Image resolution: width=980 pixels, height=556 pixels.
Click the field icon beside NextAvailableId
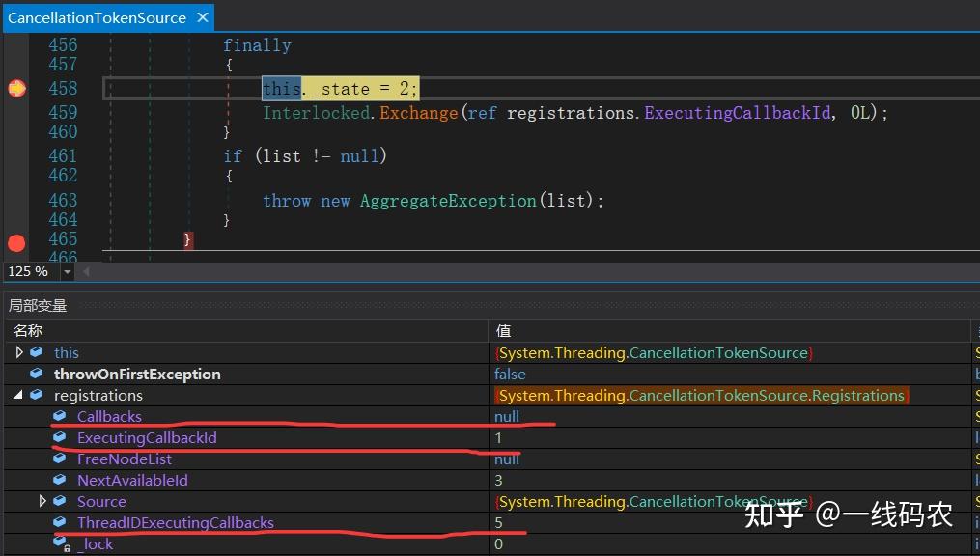[59, 480]
